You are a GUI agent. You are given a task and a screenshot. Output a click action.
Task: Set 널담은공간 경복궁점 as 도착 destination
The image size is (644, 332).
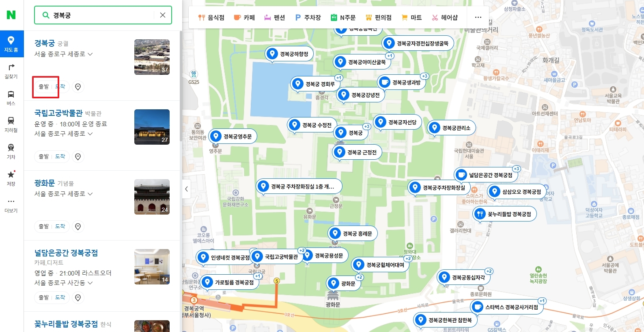click(60, 297)
